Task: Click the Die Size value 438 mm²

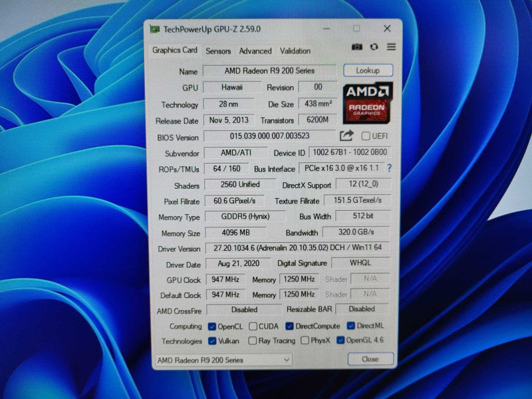Action: pos(318,104)
